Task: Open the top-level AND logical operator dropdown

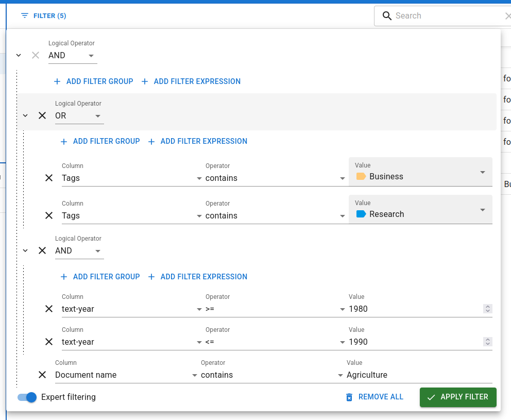Action: (x=73, y=56)
